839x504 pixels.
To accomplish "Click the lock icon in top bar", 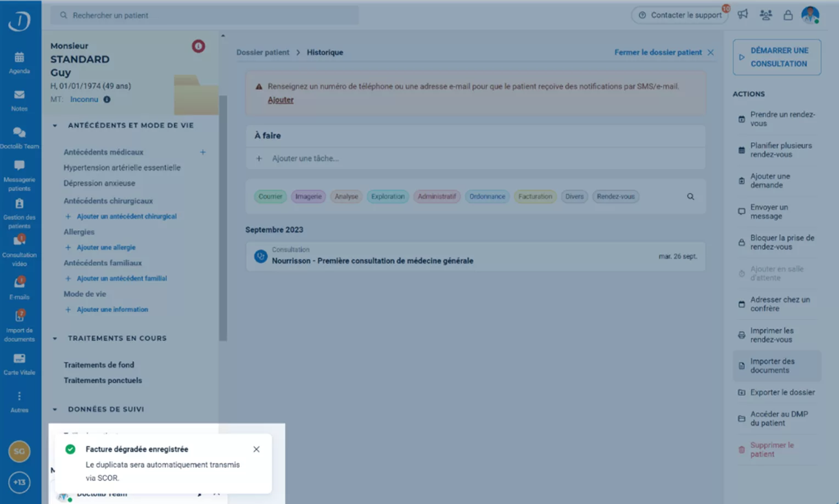I will point(787,15).
